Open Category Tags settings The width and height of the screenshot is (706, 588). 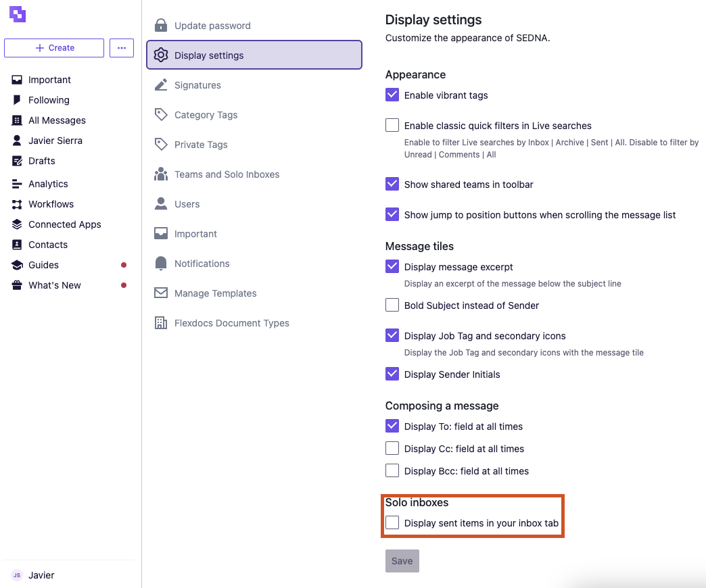point(254,115)
